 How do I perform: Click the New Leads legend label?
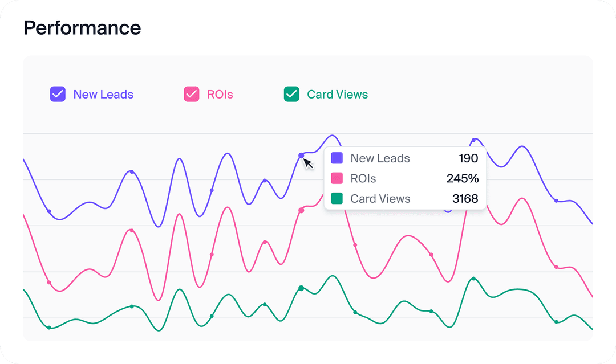[x=103, y=95]
